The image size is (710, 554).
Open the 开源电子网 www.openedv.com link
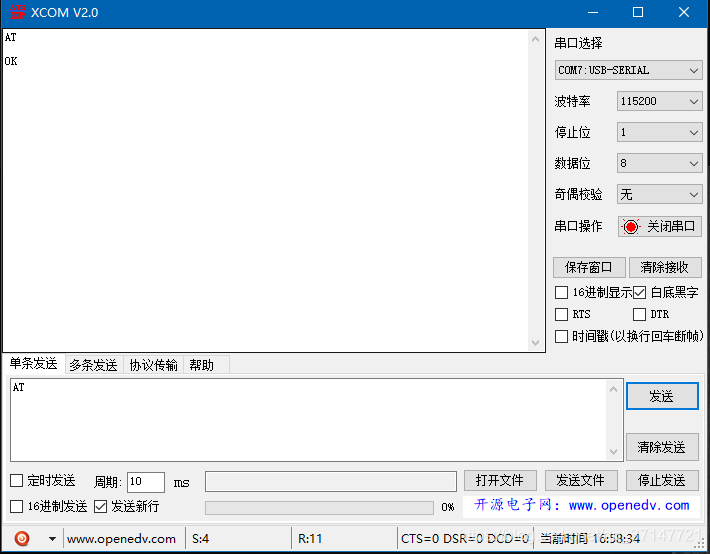point(581,505)
